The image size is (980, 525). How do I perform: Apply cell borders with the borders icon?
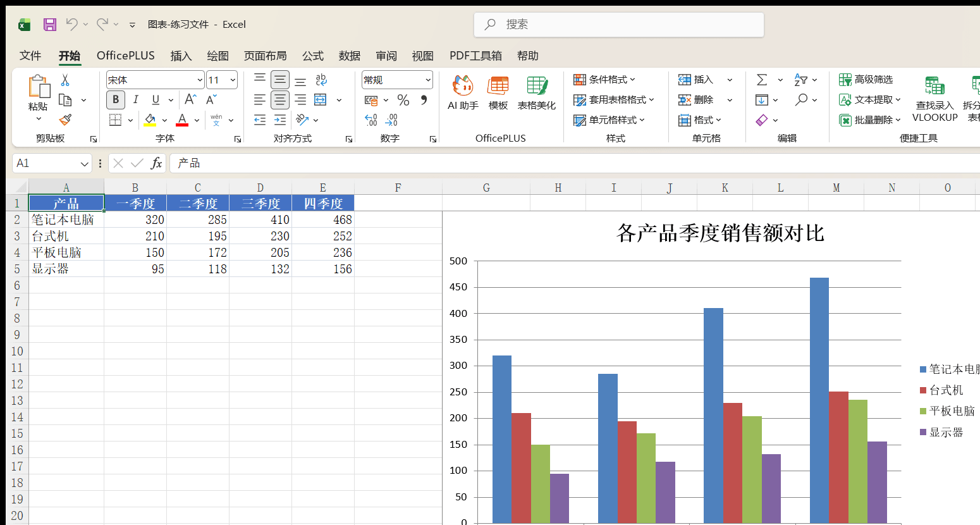point(115,120)
